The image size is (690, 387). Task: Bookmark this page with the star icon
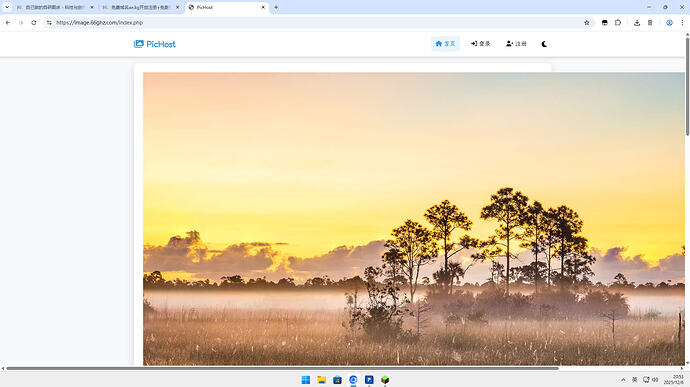pos(587,22)
